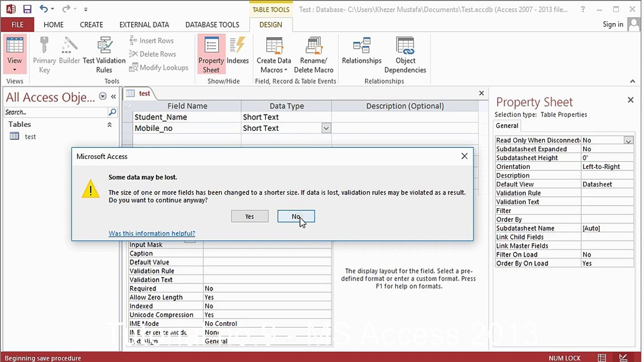This screenshot has width=644, height=362.
Task: Click the search magnifier icon
Action: click(x=113, y=112)
